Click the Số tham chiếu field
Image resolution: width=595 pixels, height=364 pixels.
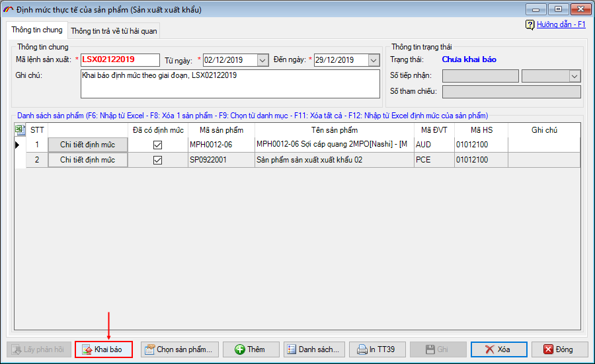coord(512,92)
